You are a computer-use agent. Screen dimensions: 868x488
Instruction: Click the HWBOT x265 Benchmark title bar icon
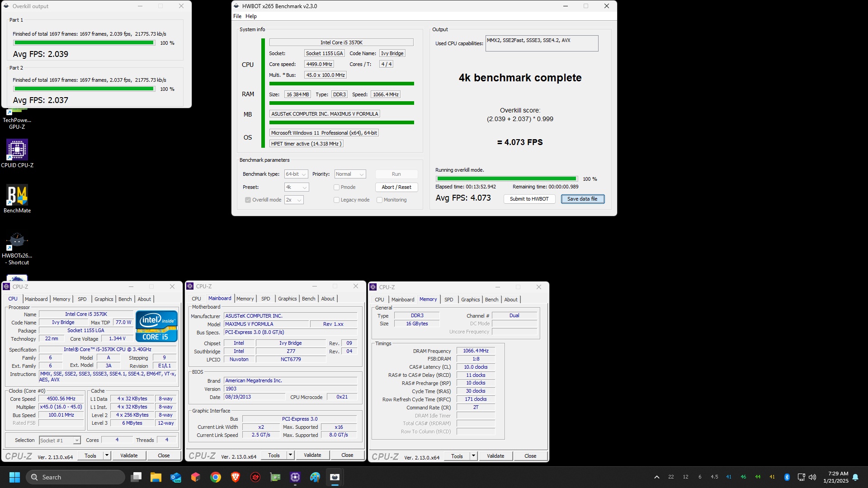point(236,6)
